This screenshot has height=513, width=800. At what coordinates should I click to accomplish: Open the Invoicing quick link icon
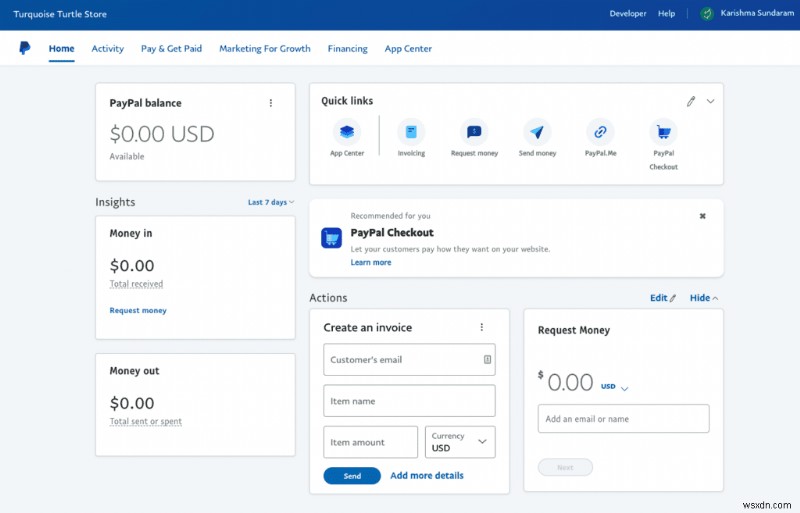pos(411,132)
